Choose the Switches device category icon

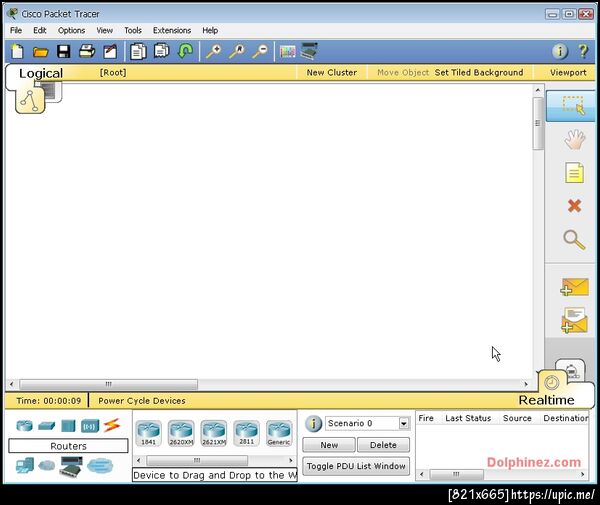click(47, 425)
